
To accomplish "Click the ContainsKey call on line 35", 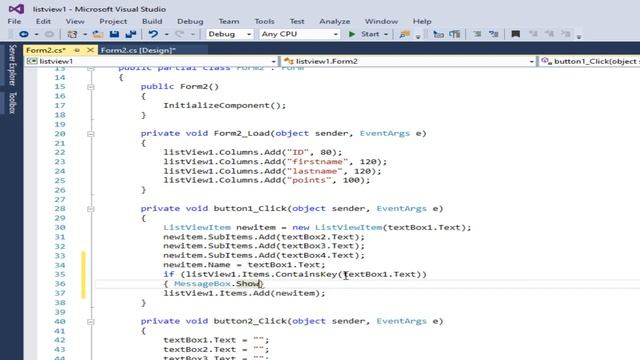I will (306, 274).
